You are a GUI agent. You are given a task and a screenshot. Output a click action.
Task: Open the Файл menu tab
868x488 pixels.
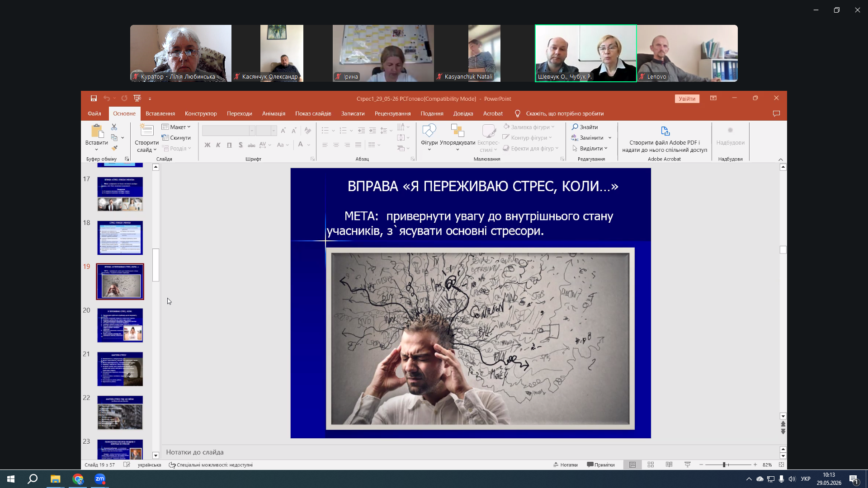[94, 113]
